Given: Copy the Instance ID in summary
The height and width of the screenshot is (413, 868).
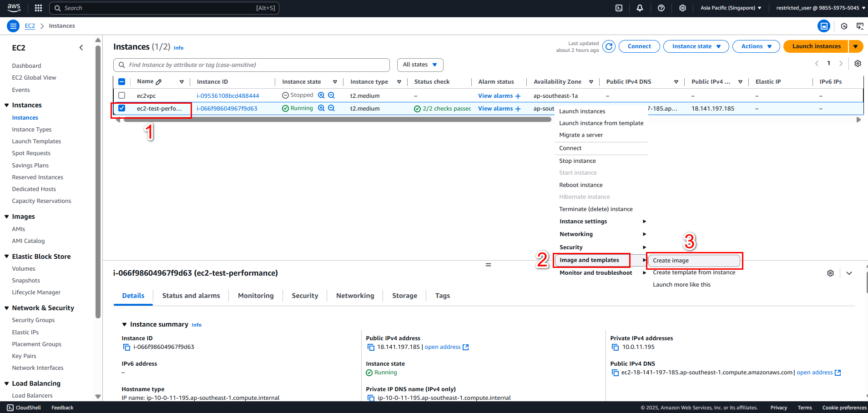Looking at the screenshot, I should point(127,347).
